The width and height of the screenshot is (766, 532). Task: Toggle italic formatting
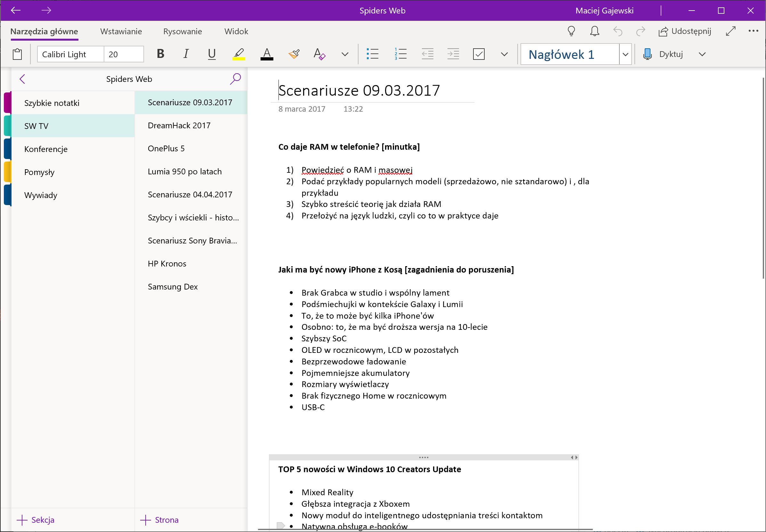click(x=186, y=54)
